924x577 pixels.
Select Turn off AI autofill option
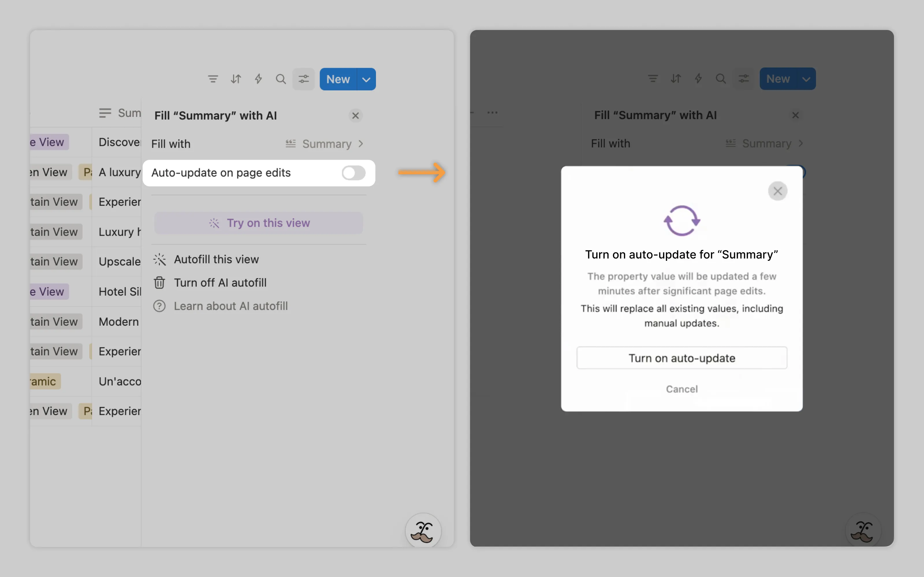(220, 283)
